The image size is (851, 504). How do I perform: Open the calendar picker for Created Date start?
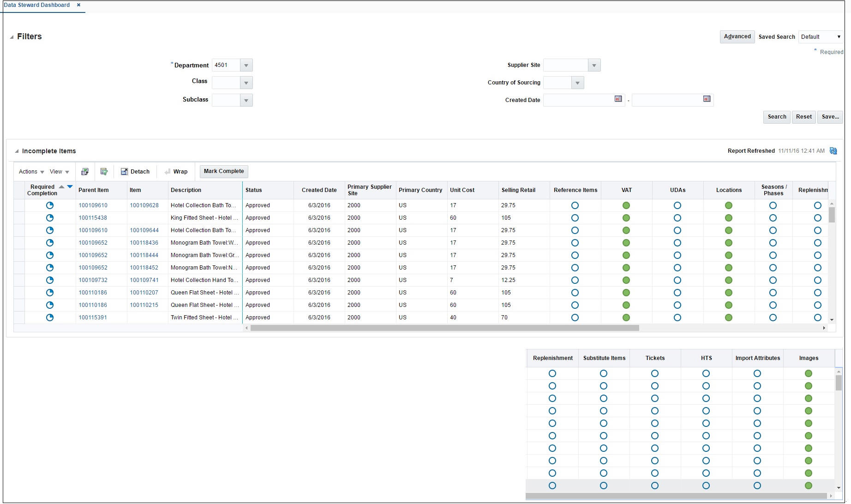click(618, 99)
